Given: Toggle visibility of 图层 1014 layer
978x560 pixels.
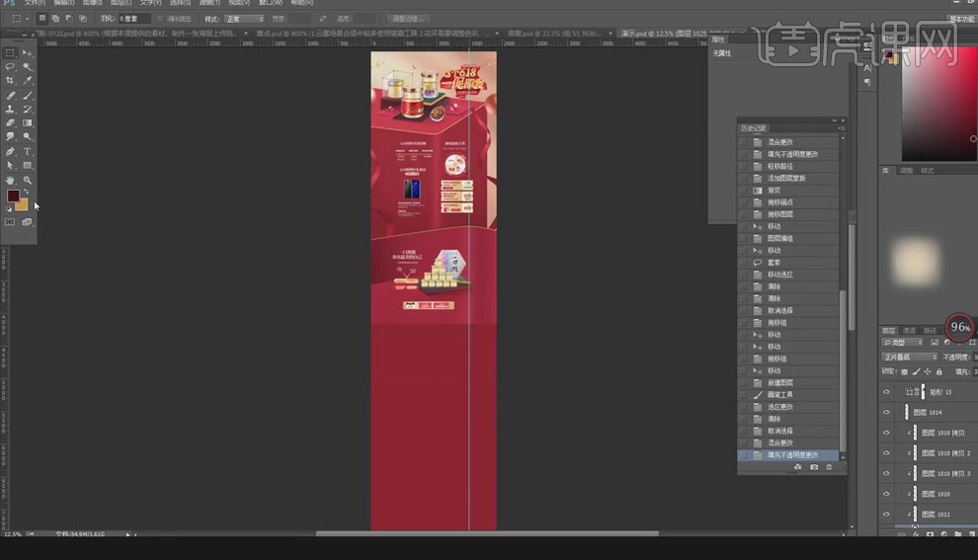Looking at the screenshot, I should tap(886, 412).
